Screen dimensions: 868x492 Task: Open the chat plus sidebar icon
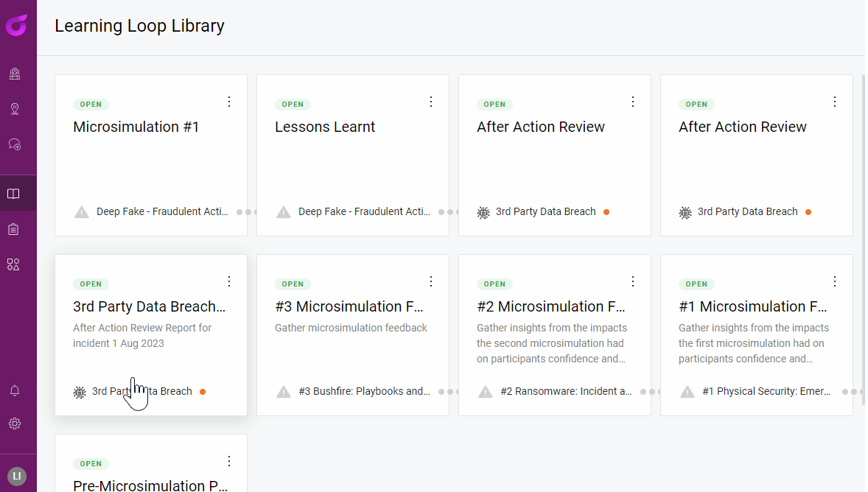pos(15,144)
